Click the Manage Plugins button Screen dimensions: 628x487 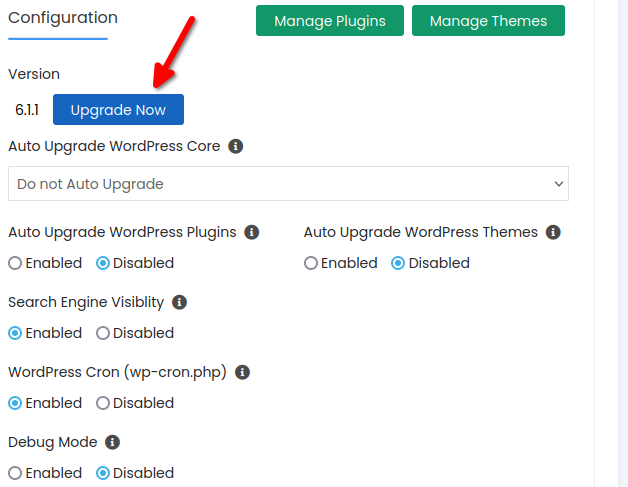[330, 21]
